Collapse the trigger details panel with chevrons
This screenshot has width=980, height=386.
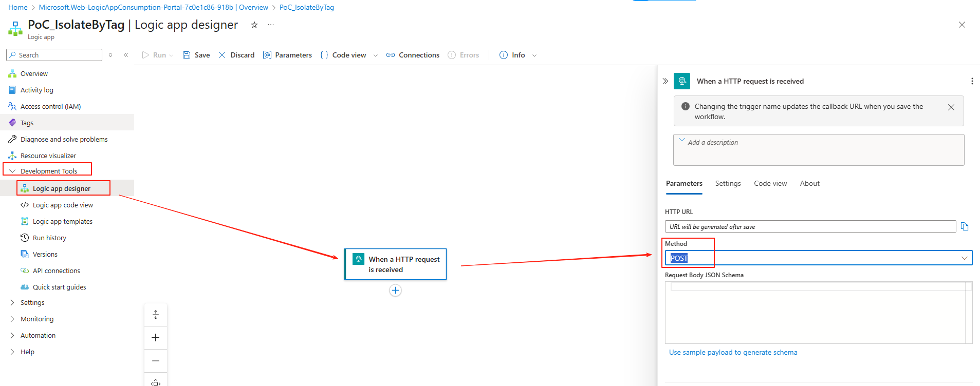[x=665, y=81]
